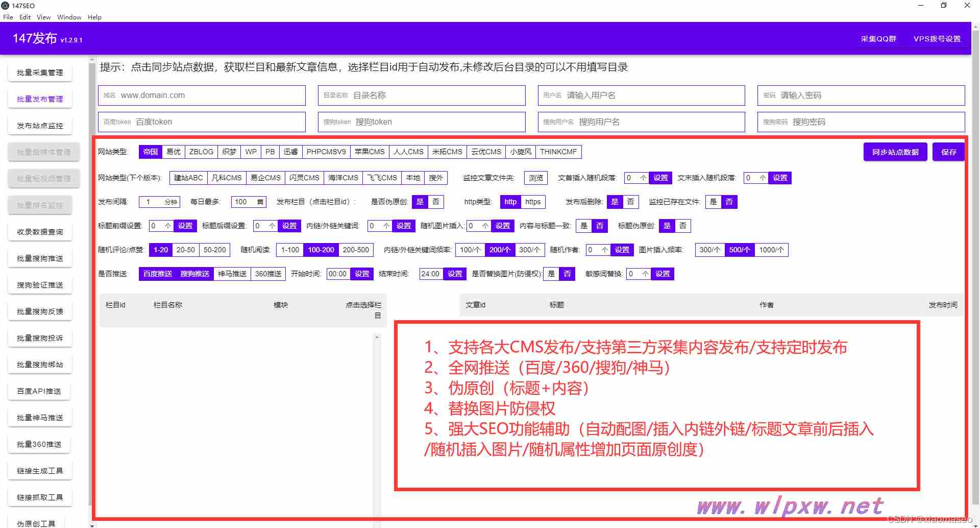The width and height of the screenshot is (980, 528).
Task: Open 搜狗验证推送 sidebar item
Action: [40, 285]
